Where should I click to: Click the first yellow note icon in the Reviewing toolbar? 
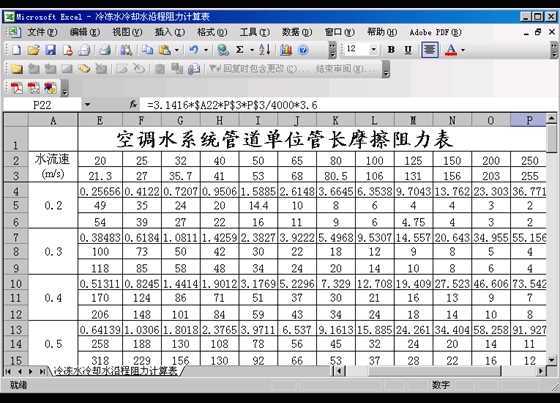click(x=16, y=68)
